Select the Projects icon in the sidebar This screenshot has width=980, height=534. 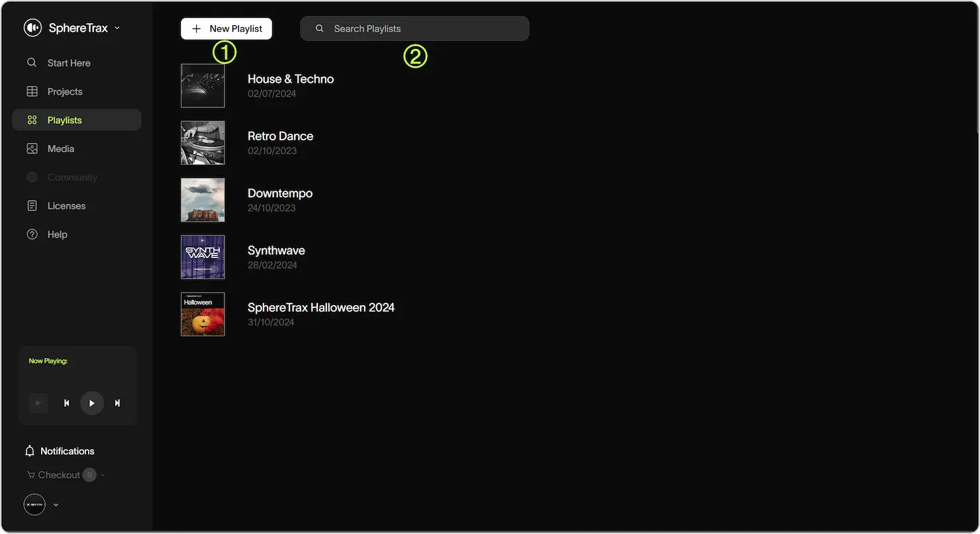[32, 91]
